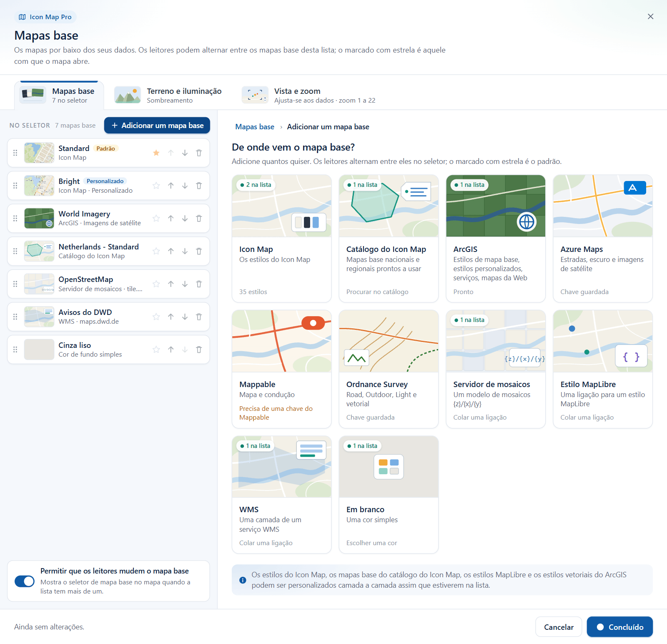
Task: Click the Cancelar button
Action: tap(559, 627)
